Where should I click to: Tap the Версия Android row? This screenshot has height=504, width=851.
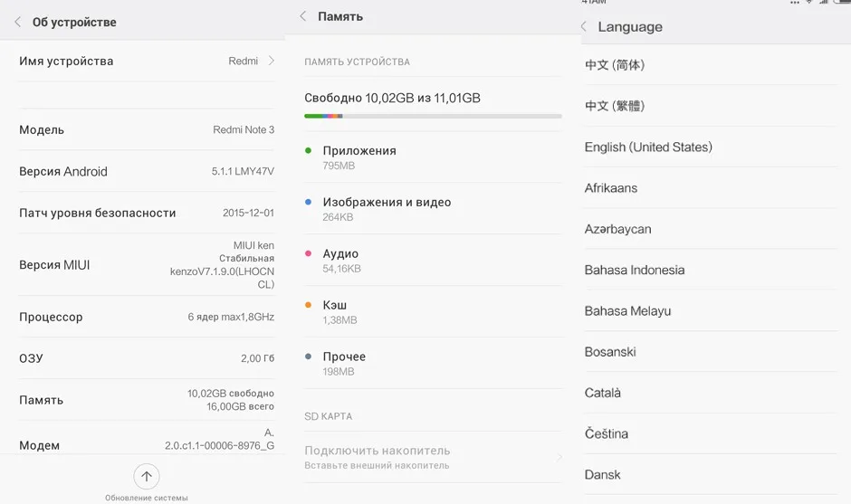147,171
